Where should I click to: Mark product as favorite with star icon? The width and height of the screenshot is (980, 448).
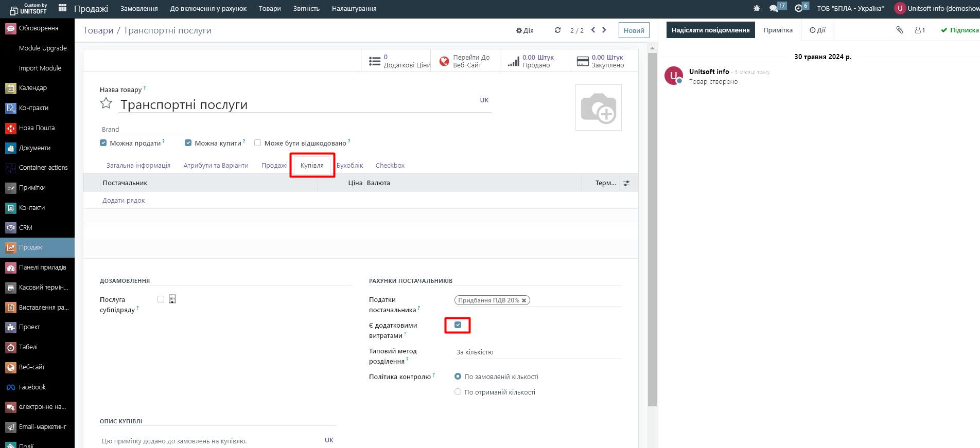(106, 103)
